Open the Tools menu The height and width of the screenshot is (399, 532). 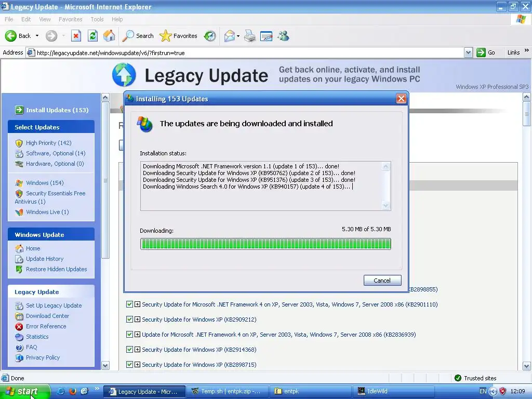coord(97,19)
